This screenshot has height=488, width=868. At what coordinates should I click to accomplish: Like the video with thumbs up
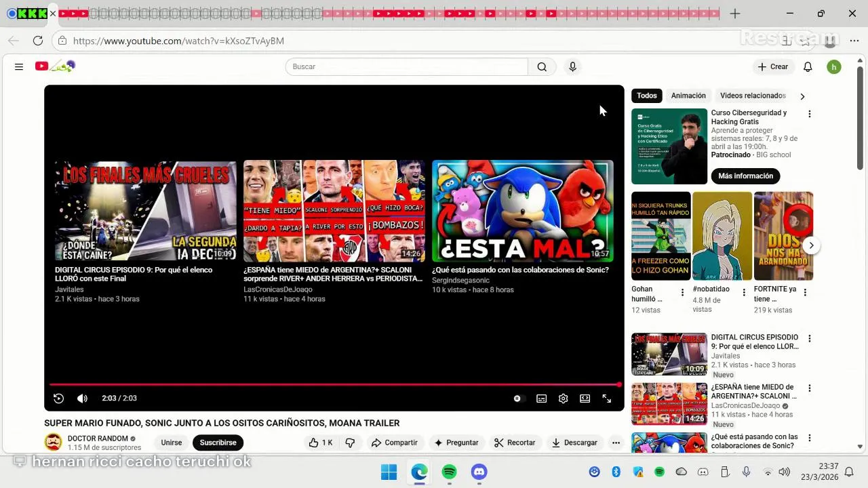[x=321, y=443]
